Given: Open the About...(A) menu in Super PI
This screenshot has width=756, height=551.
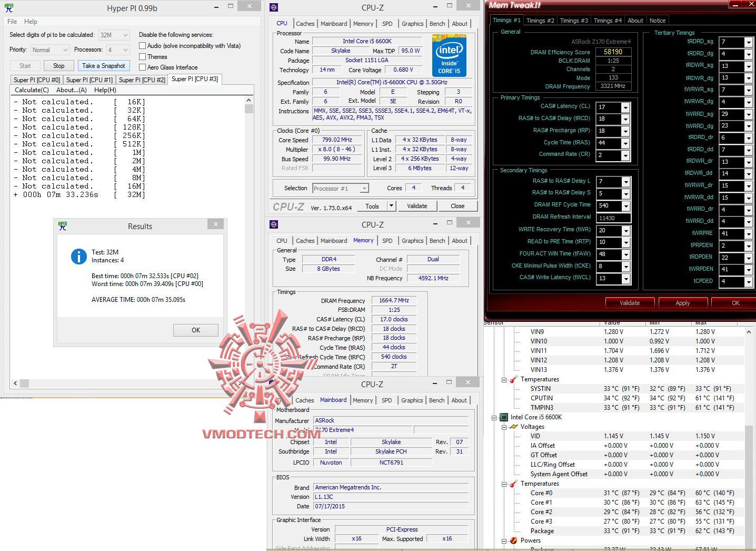Looking at the screenshot, I should (x=71, y=90).
